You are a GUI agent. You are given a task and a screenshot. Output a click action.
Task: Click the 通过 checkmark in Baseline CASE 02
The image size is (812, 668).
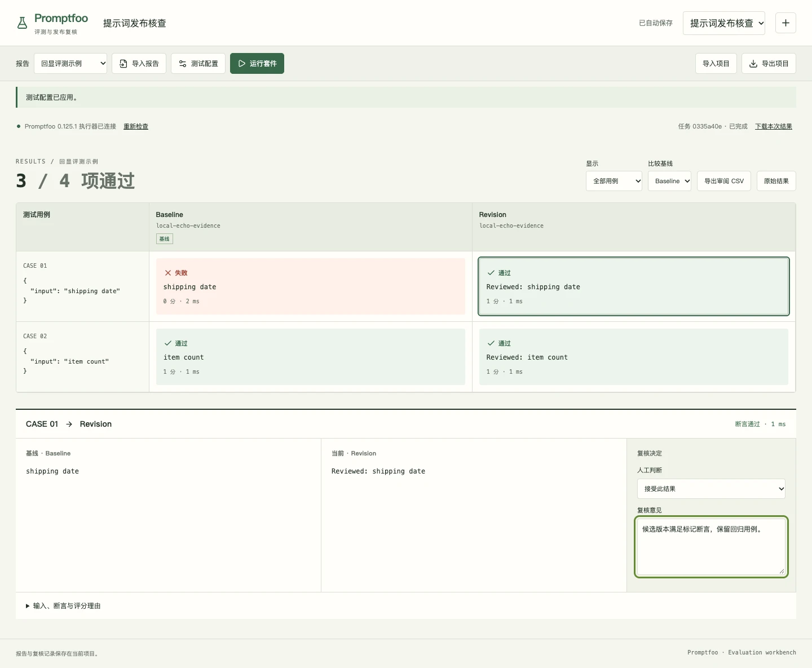tap(168, 343)
